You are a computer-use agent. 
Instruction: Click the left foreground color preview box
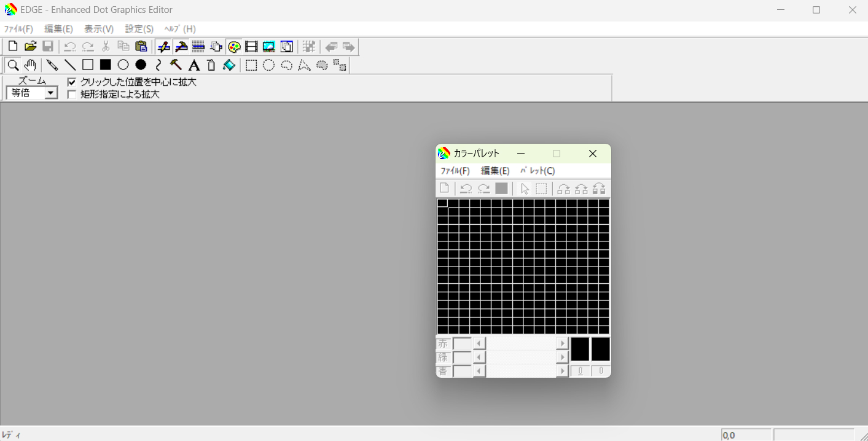pos(580,349)
